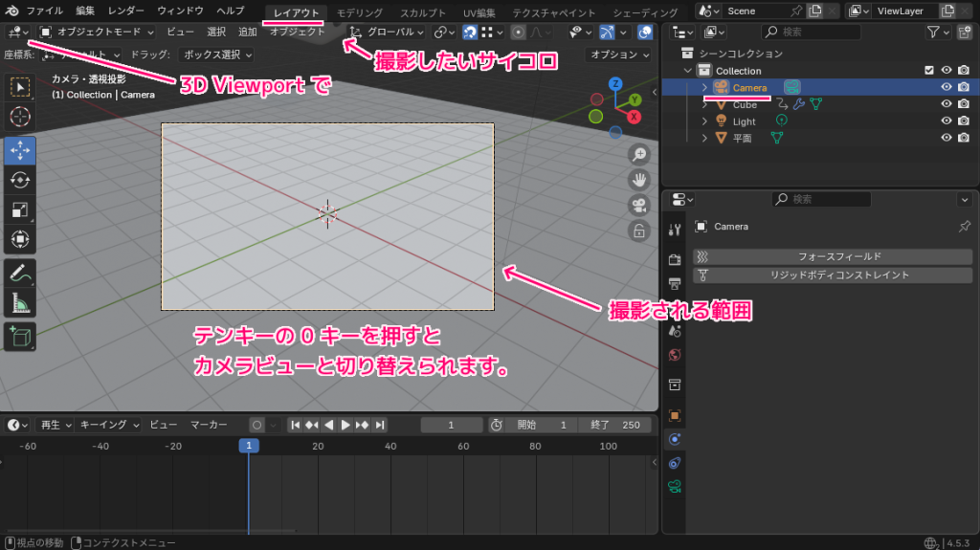Switch to the モデリング workspace tab
This screenshot has width=980, height=550.
click(x=360, y=12)
